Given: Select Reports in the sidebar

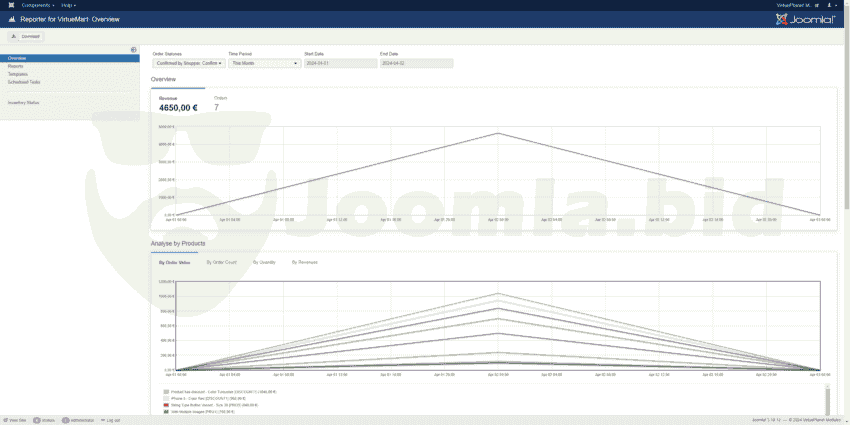Looking at the screenshot, I should coord(16,66).
